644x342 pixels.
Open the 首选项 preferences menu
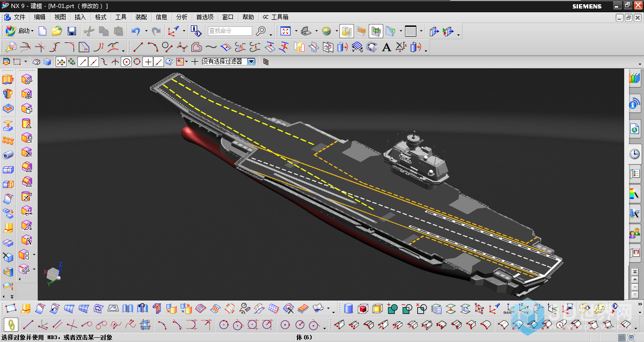(x=205, y=17)
